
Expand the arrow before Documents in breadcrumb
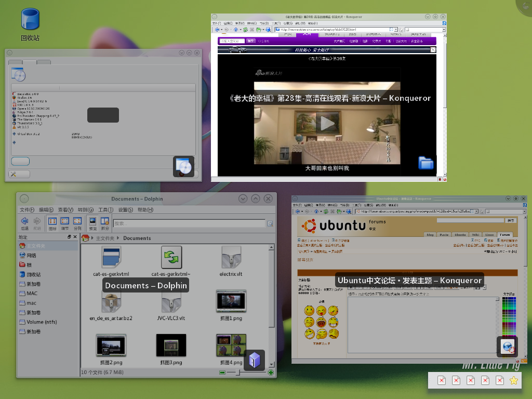point(118,238)
